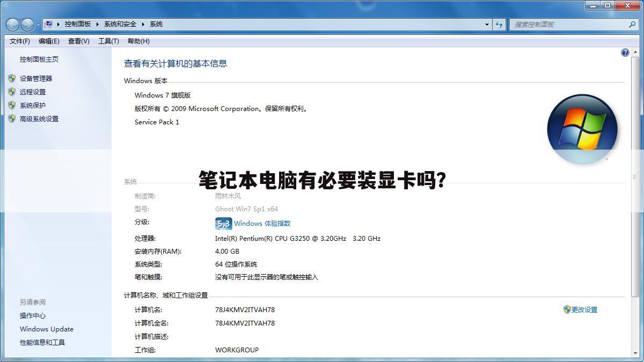
Task: Click the 4.00 GB installed memory value
Action: coord(227,251)
